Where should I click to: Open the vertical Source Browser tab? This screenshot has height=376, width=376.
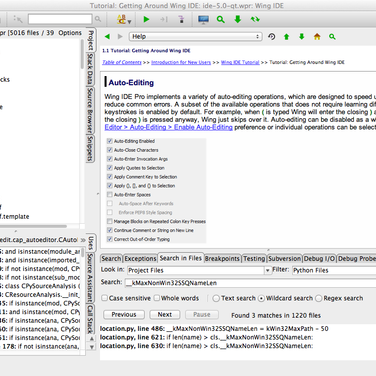(90, 110)
